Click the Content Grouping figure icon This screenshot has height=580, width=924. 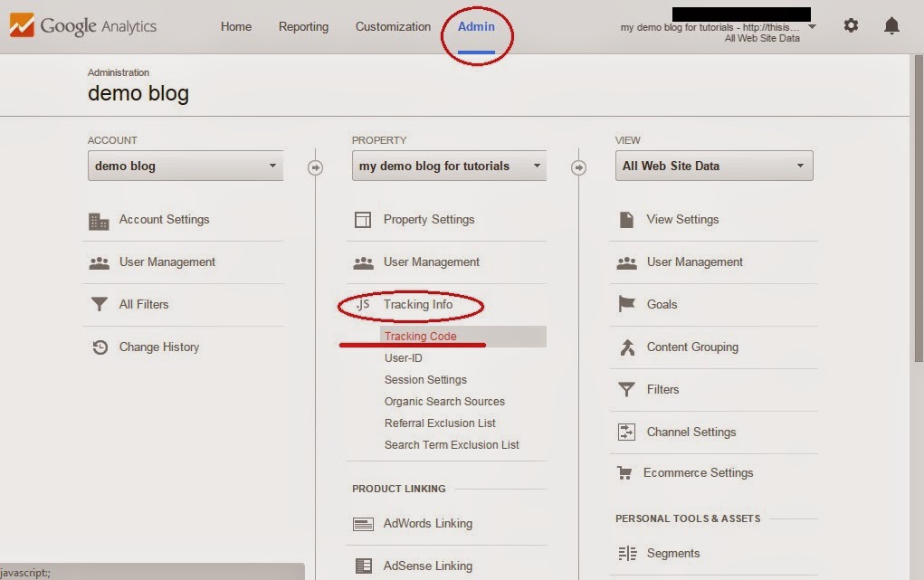627,347
